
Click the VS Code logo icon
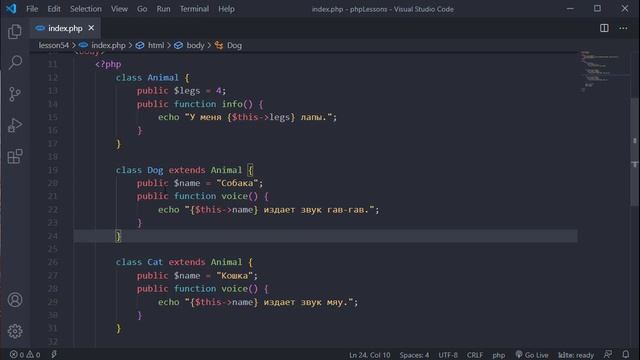(11, 9)
